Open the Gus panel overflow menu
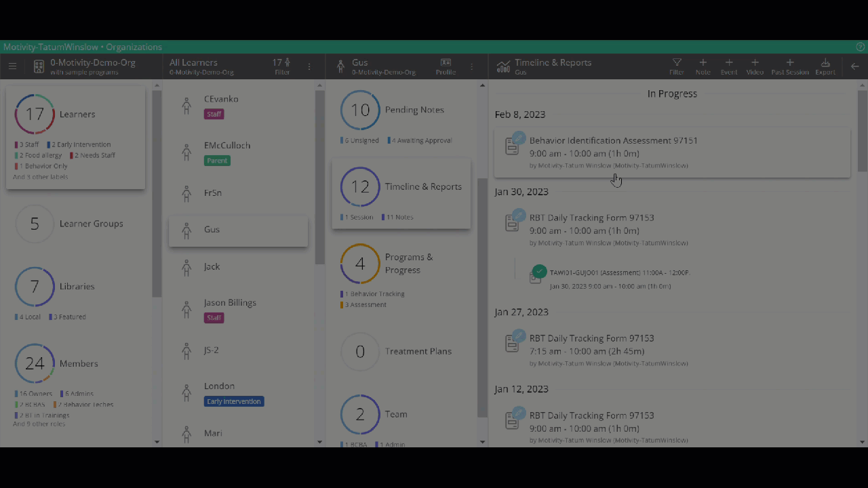 (472, 66)
